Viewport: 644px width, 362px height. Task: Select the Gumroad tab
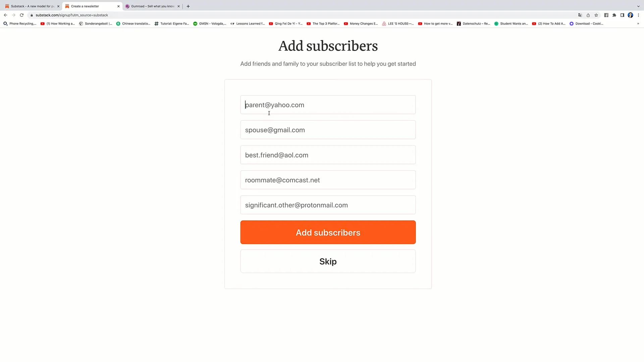pos(150,6)
